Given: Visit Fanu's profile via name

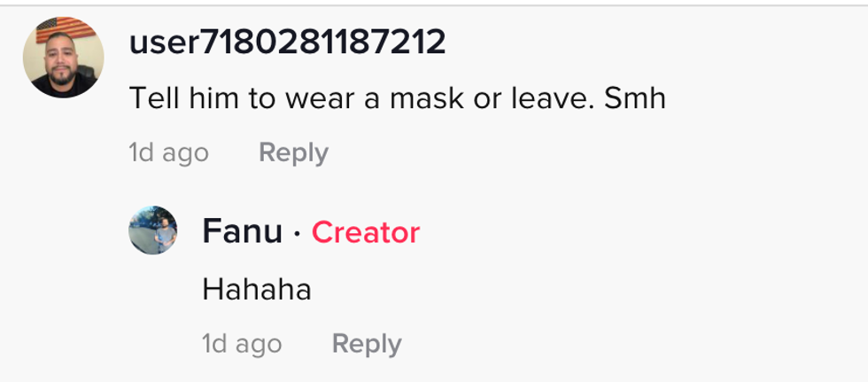Looking at the screenshot, I should (x=242, y=232).
